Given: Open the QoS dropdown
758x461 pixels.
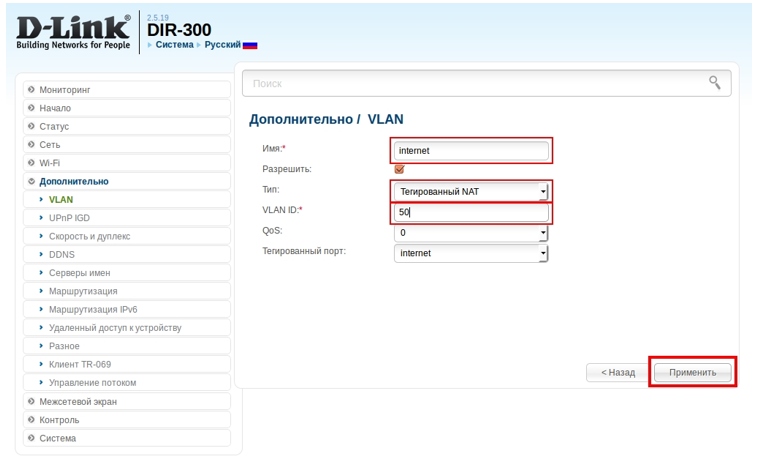Looking at the screenshot, I should coord(471,233).
